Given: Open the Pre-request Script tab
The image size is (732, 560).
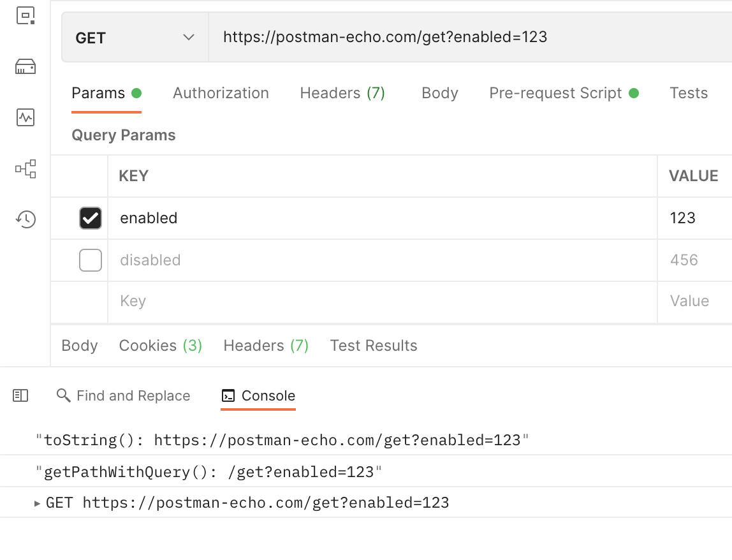Looking at the screenshot, I should click(x=555, y=92).
